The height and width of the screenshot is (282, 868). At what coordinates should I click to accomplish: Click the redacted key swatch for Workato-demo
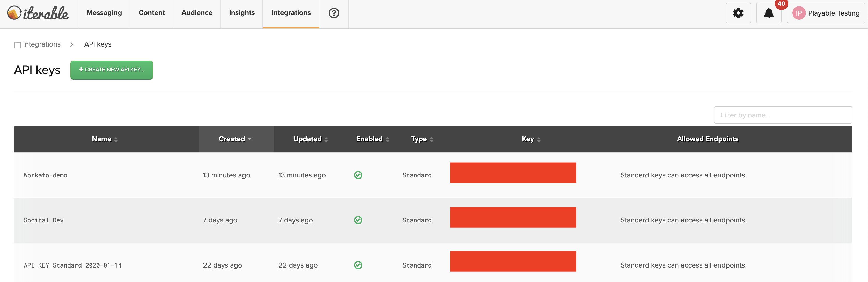(513, 173)
